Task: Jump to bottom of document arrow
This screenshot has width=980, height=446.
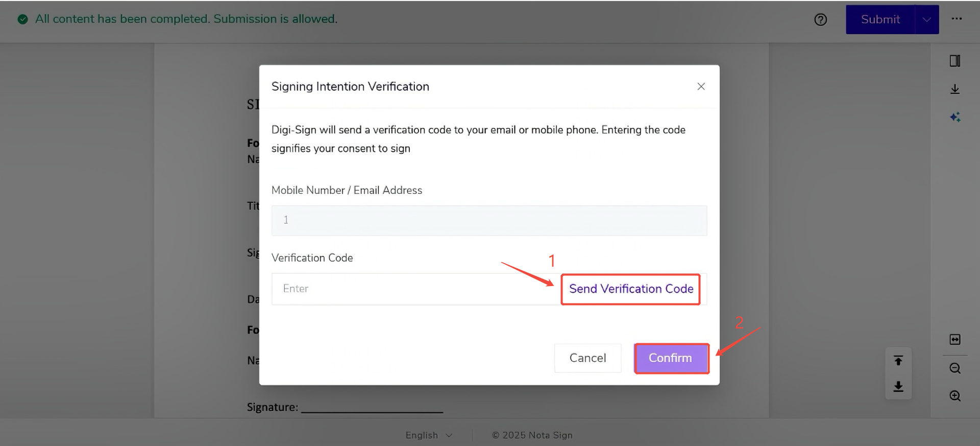Action: [898, 387]
